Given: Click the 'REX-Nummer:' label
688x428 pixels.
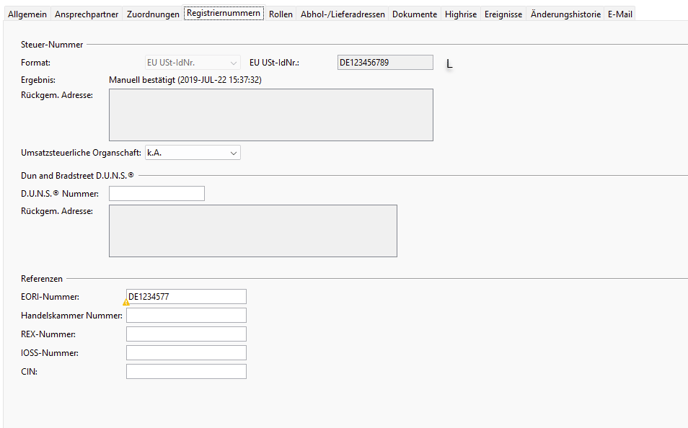Looking at the screenshot, I should [48, 334].
